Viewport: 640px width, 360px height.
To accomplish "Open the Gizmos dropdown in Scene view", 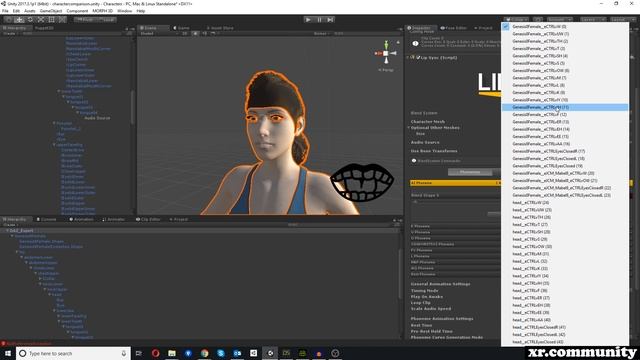I will [x=322, y=33].
